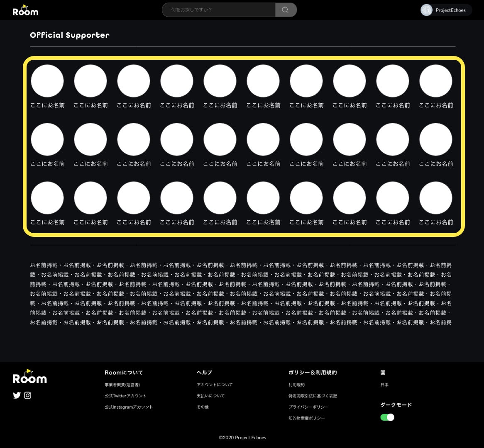Open 特定商取引法に基づく表記 link

(x=313, y=396)
